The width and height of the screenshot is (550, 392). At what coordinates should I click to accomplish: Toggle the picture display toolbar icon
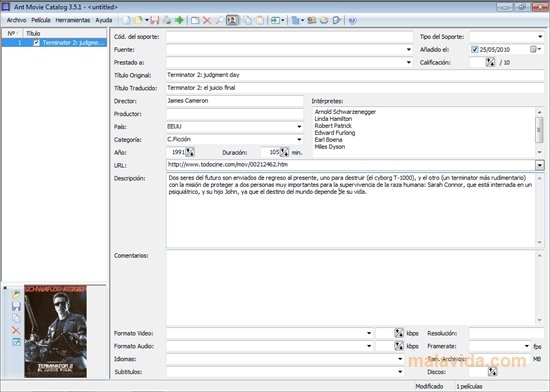[x=232, y=20]
